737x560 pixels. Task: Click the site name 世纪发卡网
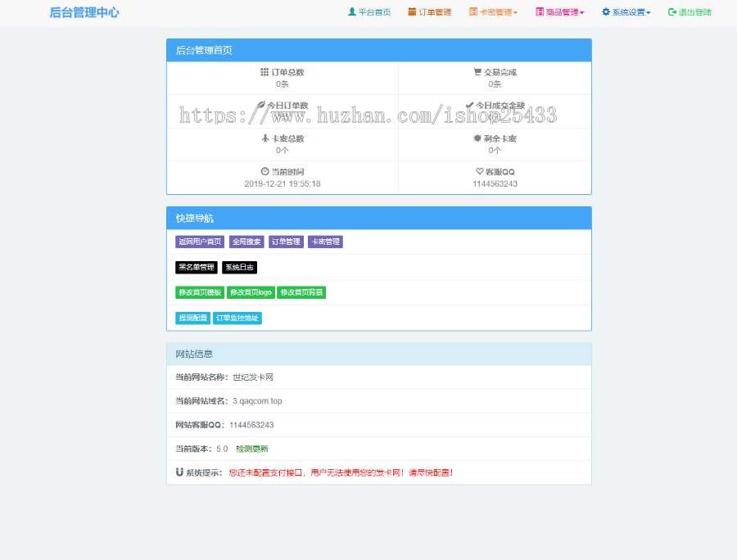tap(253, 377)
